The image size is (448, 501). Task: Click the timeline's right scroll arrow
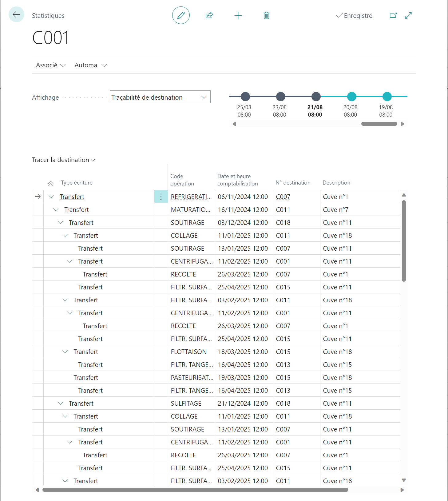(402, 124)
